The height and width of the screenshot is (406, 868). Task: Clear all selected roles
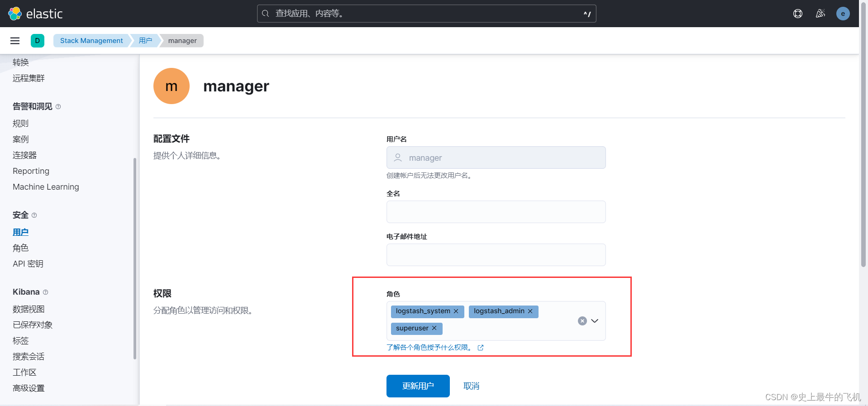582,321
